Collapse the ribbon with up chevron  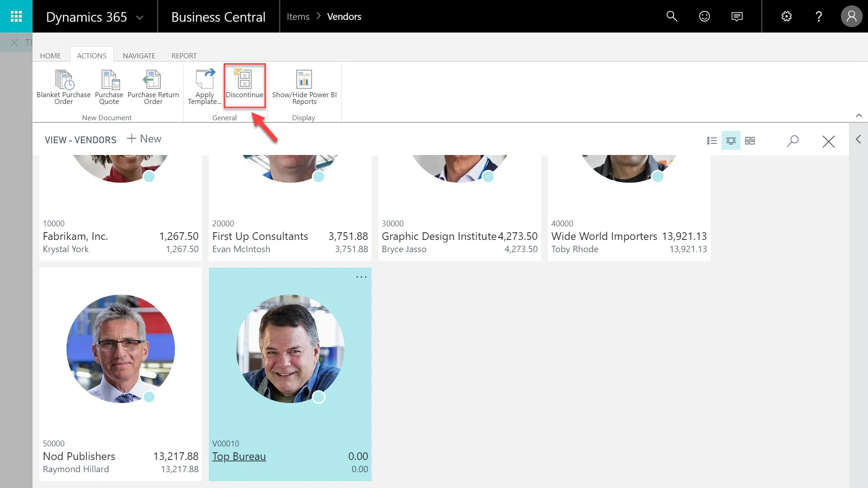click(859, 116)
